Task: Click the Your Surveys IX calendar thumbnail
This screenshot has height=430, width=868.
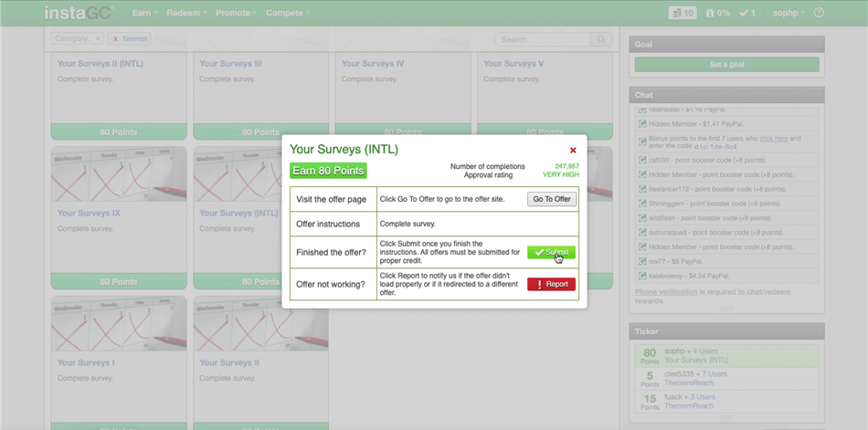Action: [x=119, y=173]
